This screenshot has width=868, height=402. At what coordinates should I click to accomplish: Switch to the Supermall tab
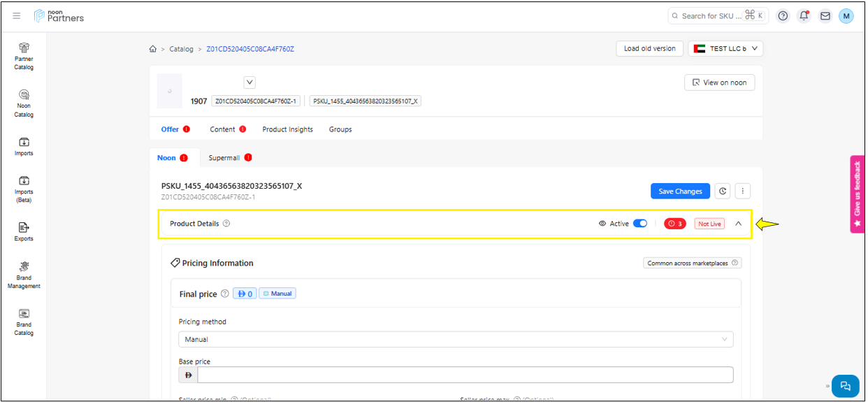tap(224, 158)
